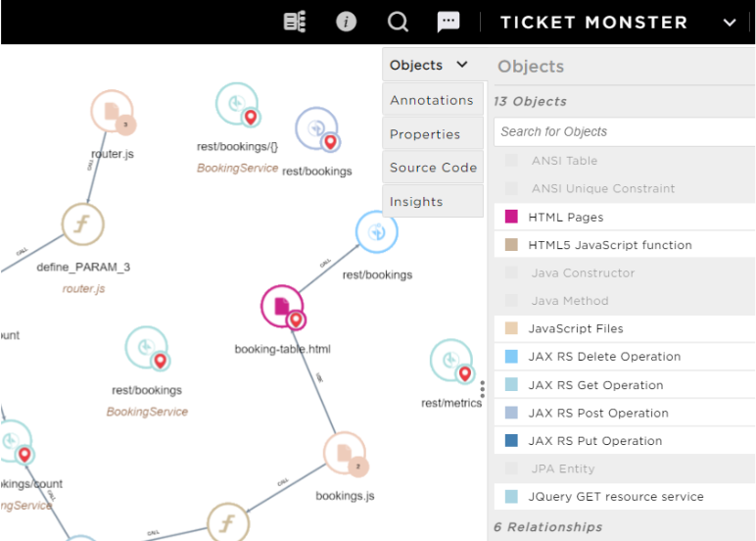This screenshot has height=541, width=756.
Task: Select the rest/metrics node
Action: click(450, 360)
